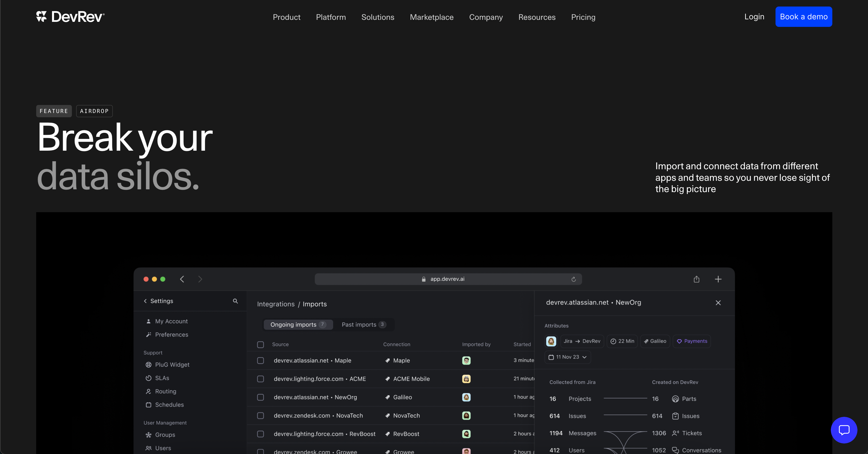Click the Preferences wand icon
The width and height of the screenshot is (868, 454).
tap(148, 334)
